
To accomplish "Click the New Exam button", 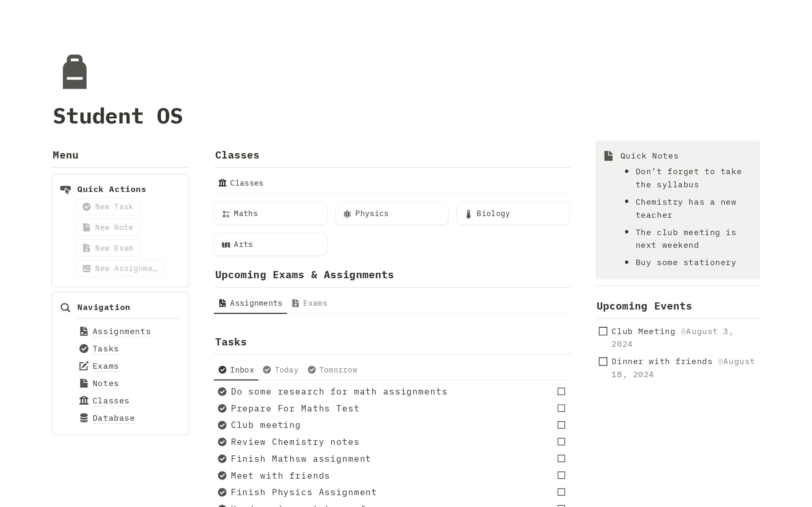I will 108,248.
